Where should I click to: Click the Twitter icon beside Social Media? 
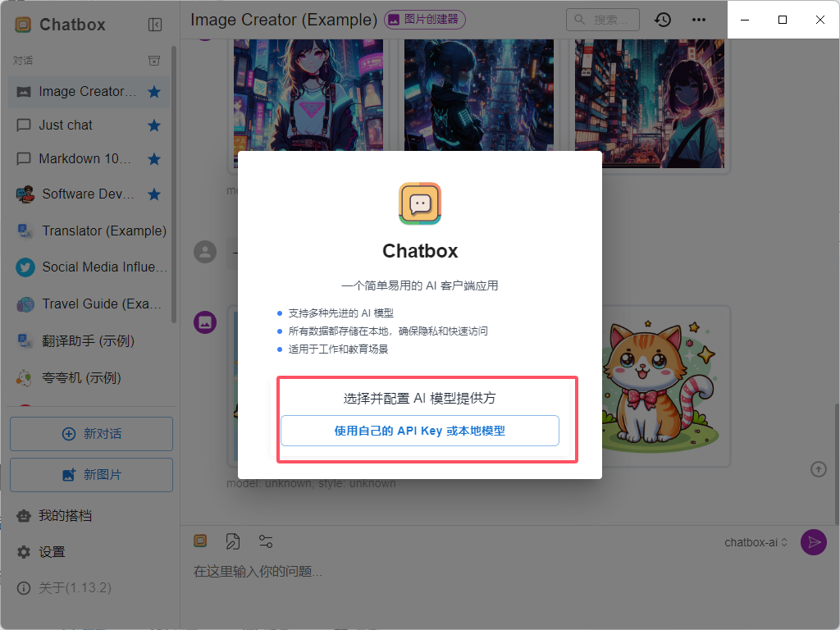25,267
